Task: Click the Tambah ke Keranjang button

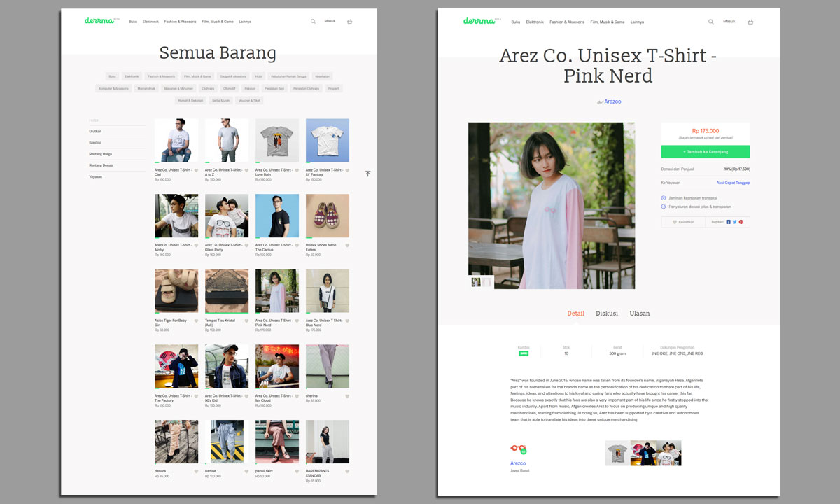Action: (x=705, y=152)
